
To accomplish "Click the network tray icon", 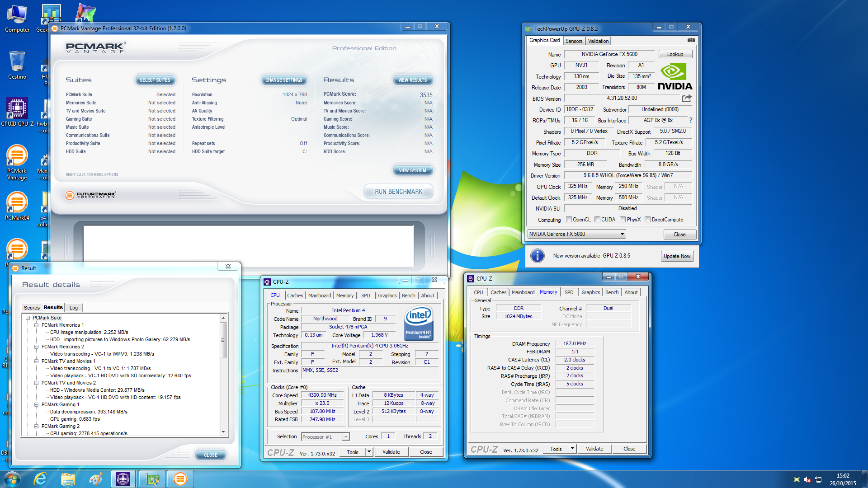I will 818,479.
